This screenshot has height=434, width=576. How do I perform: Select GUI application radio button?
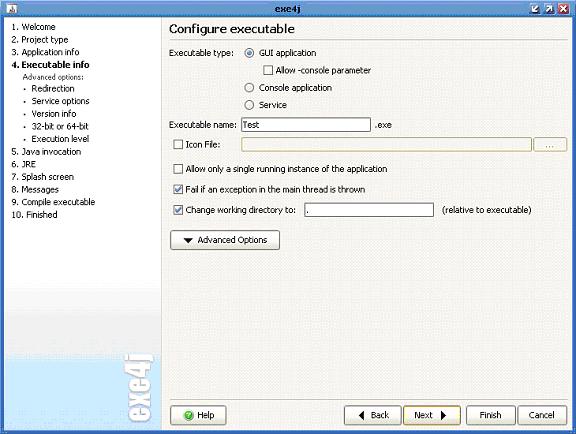click(249, 53)
